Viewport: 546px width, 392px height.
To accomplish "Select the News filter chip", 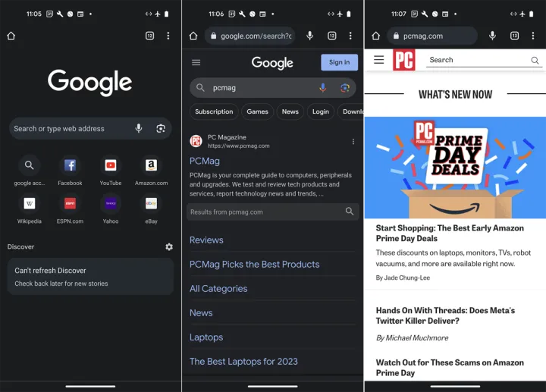I will click(290, 111).
